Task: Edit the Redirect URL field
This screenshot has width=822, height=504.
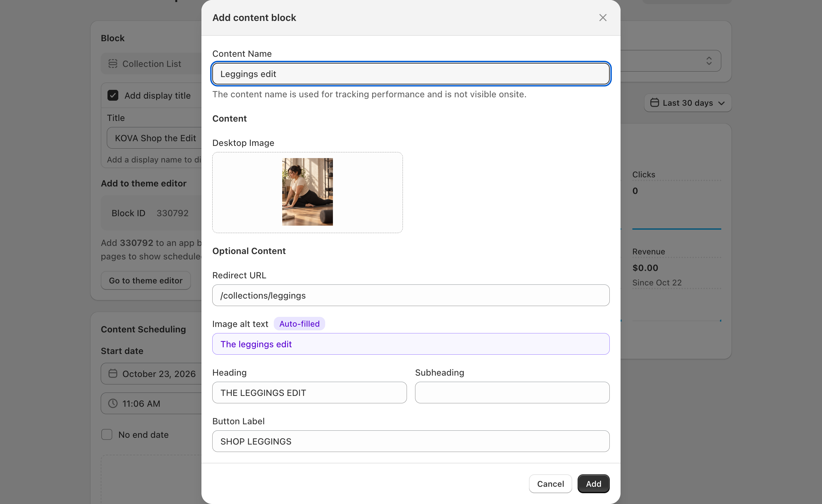Action: (x=411, y=295)
